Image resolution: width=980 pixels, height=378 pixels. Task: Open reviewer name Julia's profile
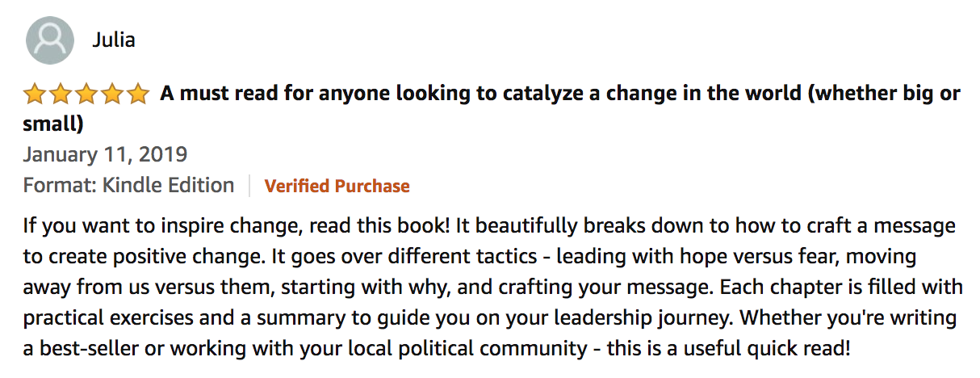[x=113, y=40]
